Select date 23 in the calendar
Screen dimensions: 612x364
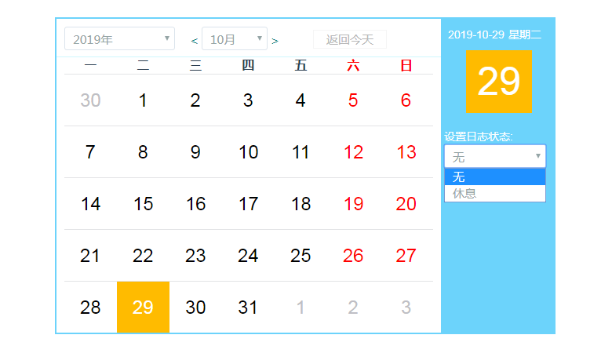point(195,256)
